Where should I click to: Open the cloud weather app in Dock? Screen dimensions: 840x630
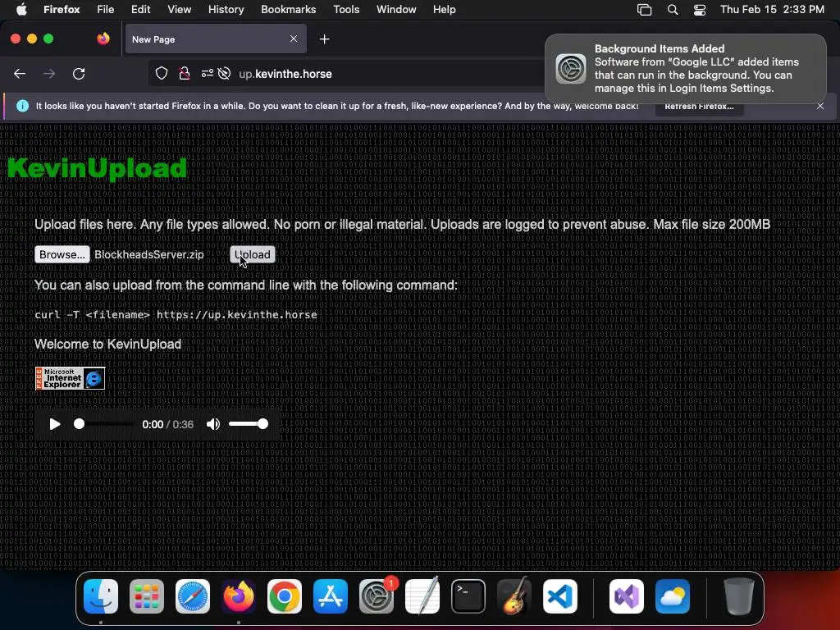tap(673, 596)
